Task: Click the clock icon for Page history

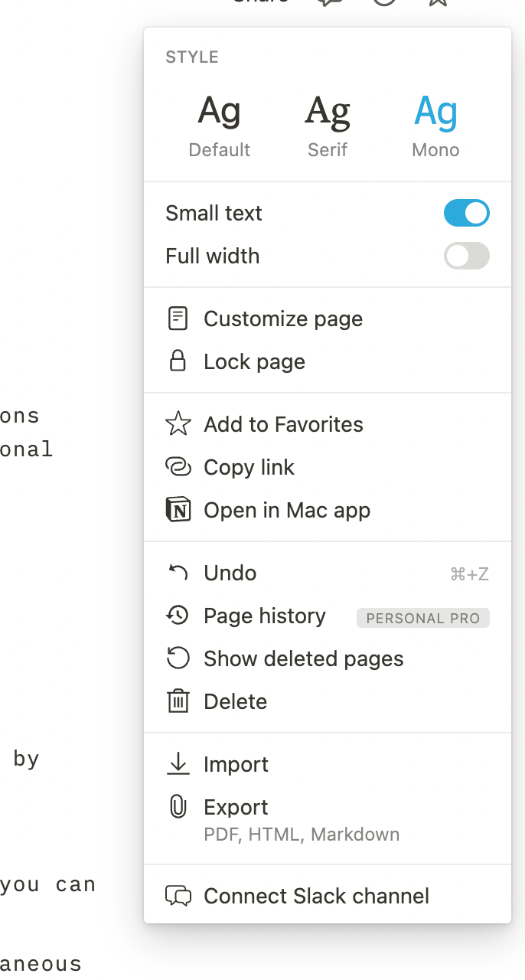Action: [178, 615]
